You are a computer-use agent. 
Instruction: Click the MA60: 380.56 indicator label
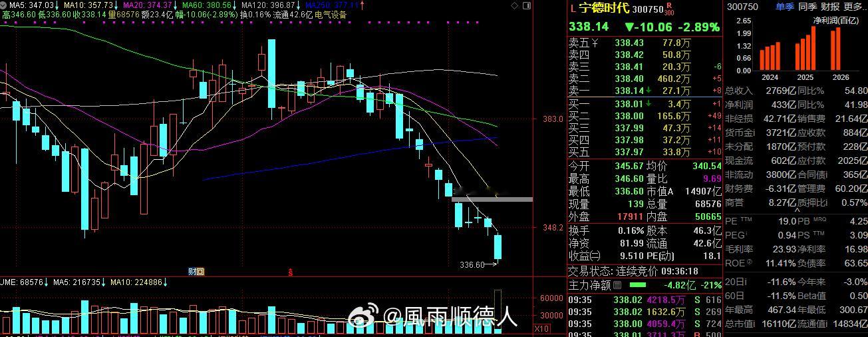coord(207,5)
